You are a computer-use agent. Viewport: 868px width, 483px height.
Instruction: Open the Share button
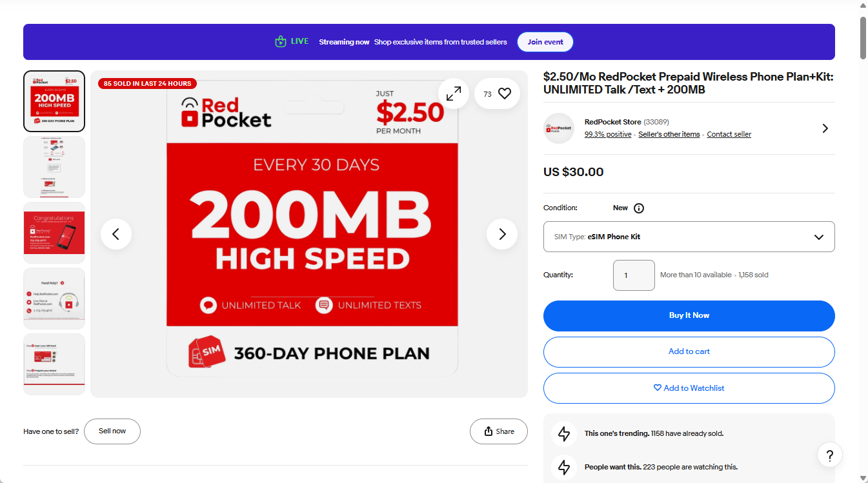click(x=499, y=431)
